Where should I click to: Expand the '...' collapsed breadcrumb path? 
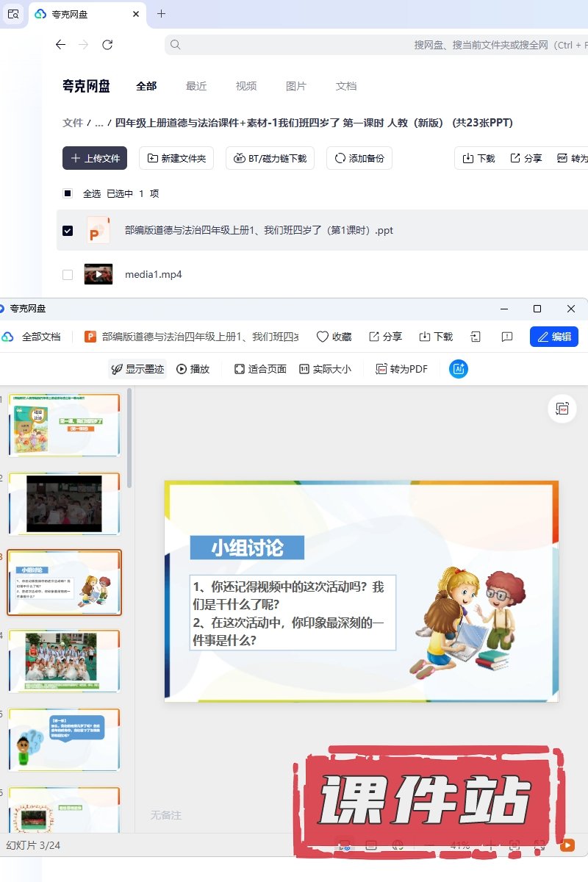coord(99,123)
